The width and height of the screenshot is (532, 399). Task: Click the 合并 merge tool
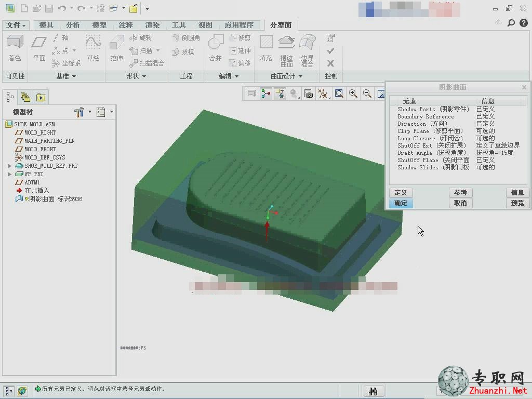pyautogui.click(x=216, y=48)
